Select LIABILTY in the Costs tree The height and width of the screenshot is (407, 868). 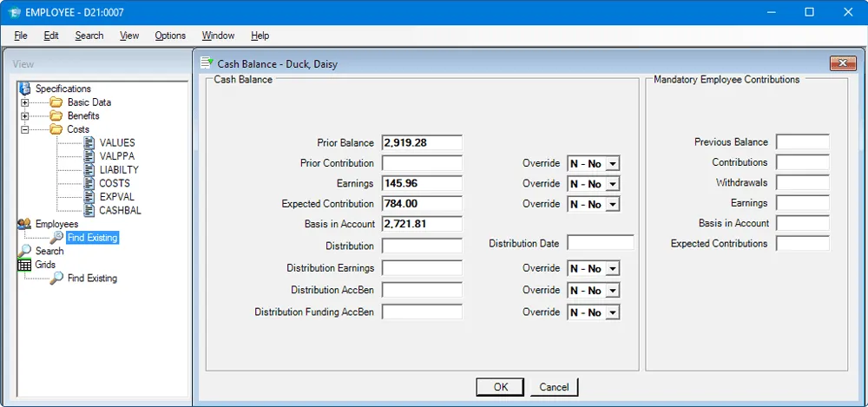[119, 170]
